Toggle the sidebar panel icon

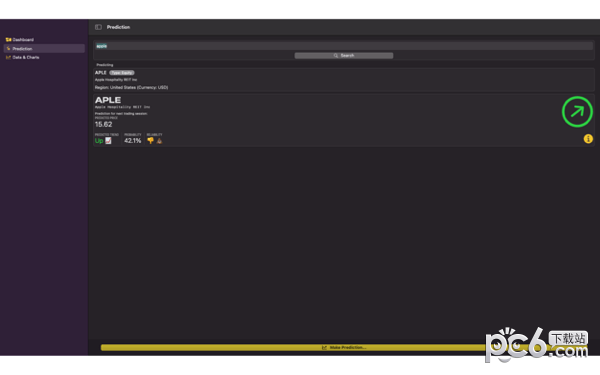click(x=98, y=27)
